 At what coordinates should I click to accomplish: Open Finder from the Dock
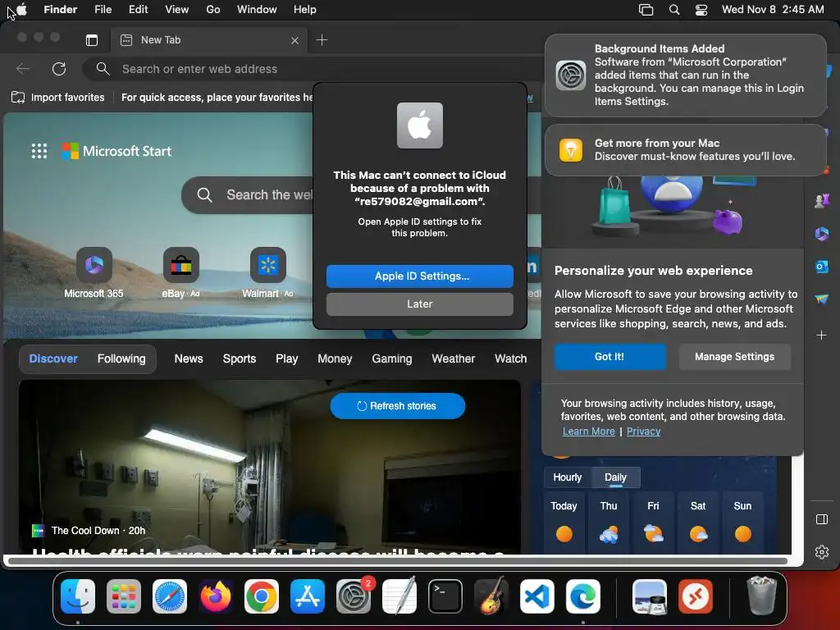click(x=78, y=596)
